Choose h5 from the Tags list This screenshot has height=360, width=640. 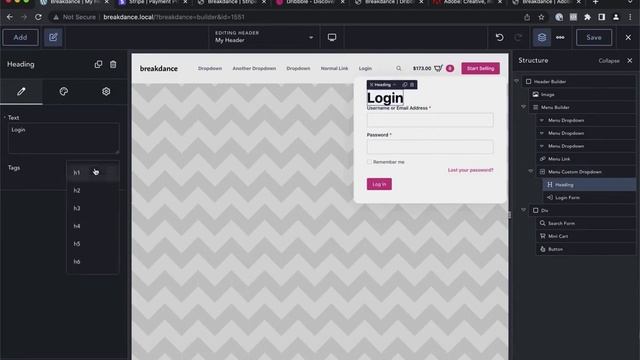tap(93, 244)
